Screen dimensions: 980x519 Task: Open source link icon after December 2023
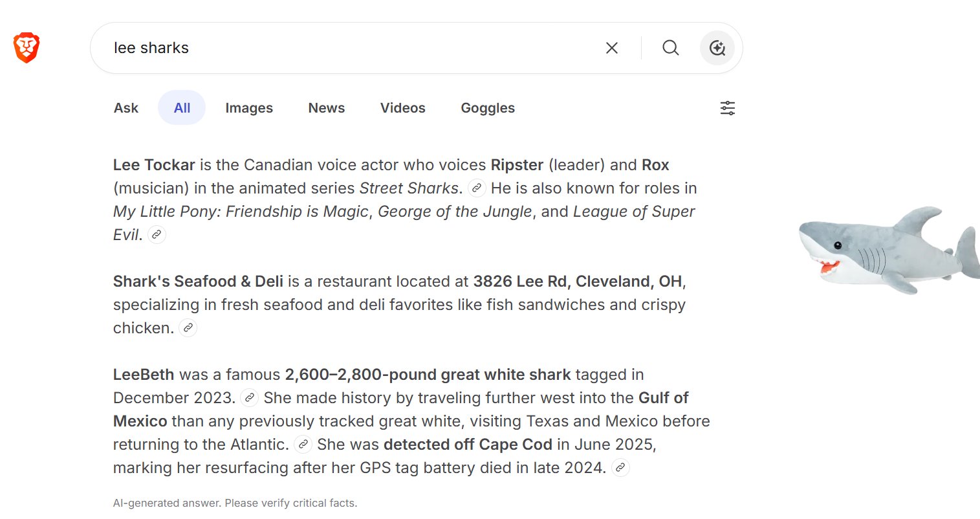pyautogui.click(x=249, y=398)
